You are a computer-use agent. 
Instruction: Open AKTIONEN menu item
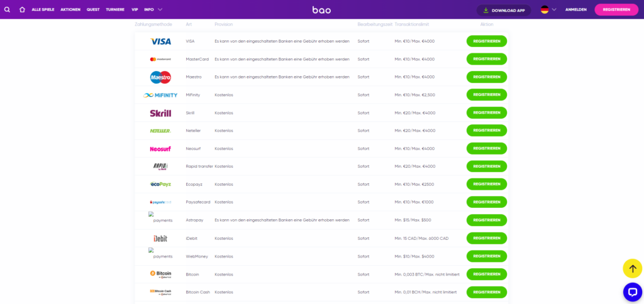click(x=70, y=9)
